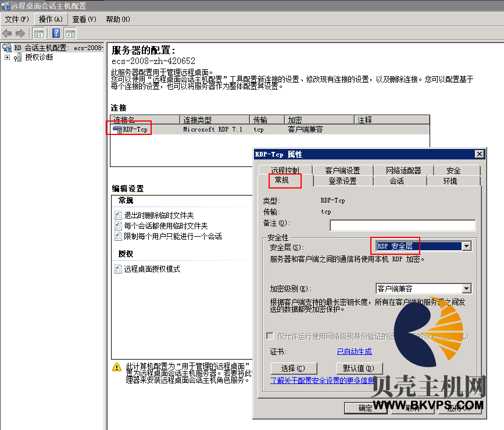Click the Forward arrow toolbar icon

[x=20, y=33]
